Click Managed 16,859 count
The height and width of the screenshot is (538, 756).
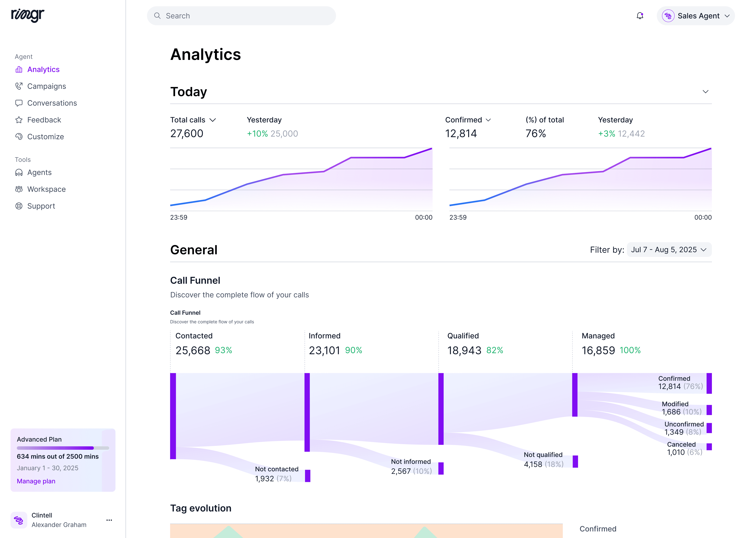tap(598, 350)
